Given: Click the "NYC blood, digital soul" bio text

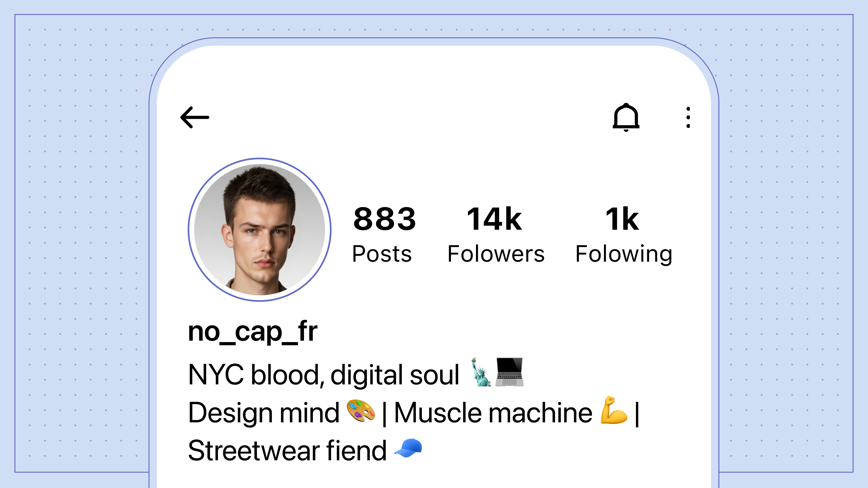Looking at the screenshot, I should click(323, 375).
